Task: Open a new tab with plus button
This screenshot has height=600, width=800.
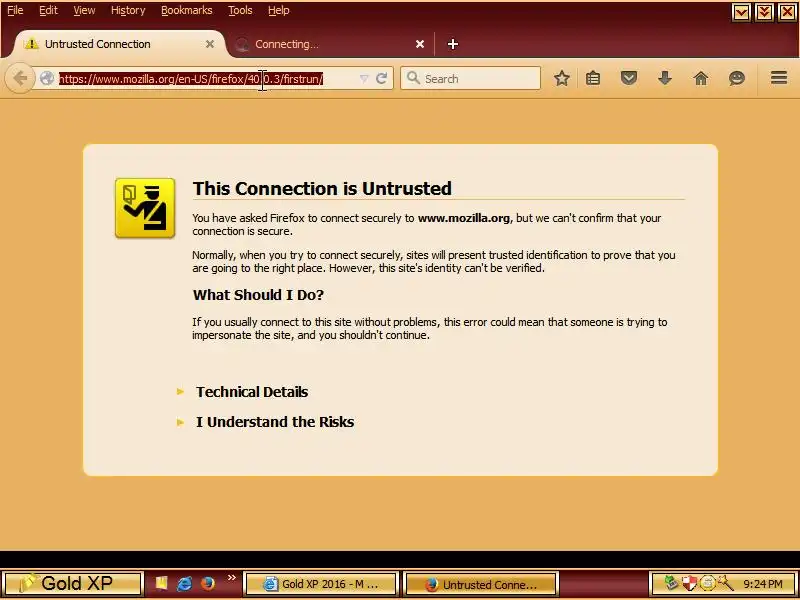Action: point(453,44)
